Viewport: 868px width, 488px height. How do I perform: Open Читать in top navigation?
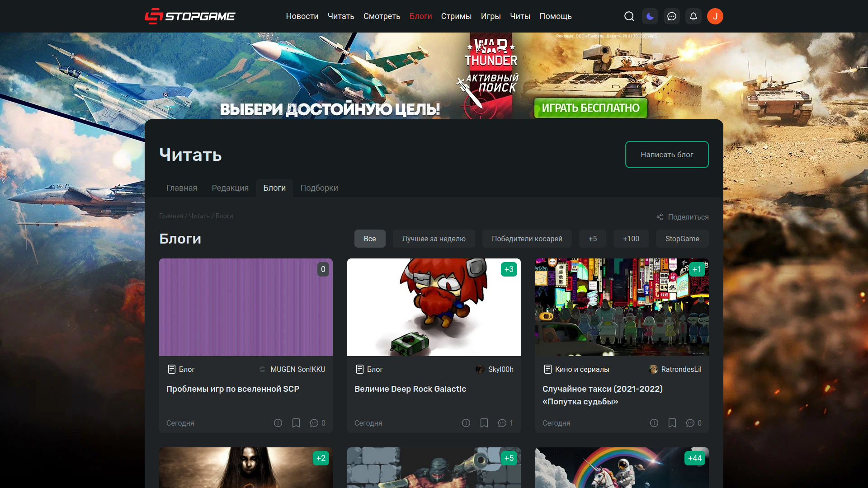(x=341, y=16)
